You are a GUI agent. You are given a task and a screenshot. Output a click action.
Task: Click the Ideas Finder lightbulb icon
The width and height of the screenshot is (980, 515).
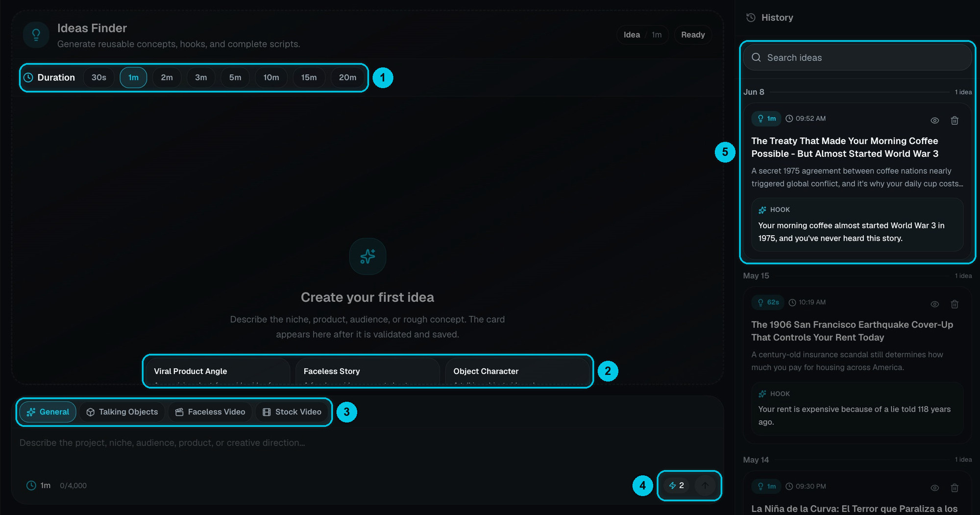click(36, 35)
